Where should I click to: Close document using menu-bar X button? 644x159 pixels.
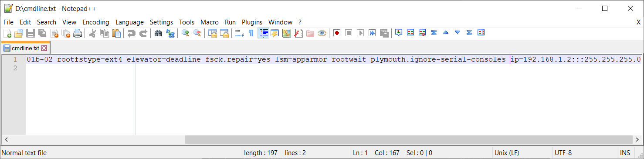638,22
